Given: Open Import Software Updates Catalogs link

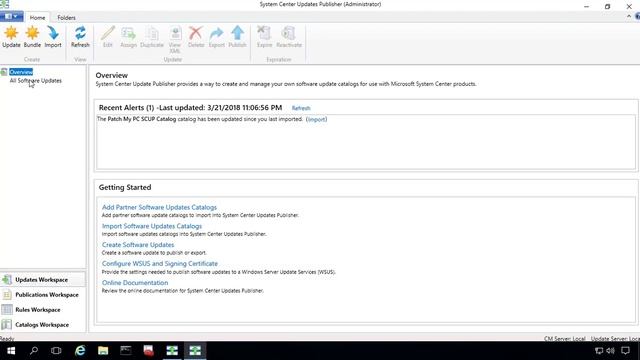Looking at the screenshot, I should (x=152, y=226).
